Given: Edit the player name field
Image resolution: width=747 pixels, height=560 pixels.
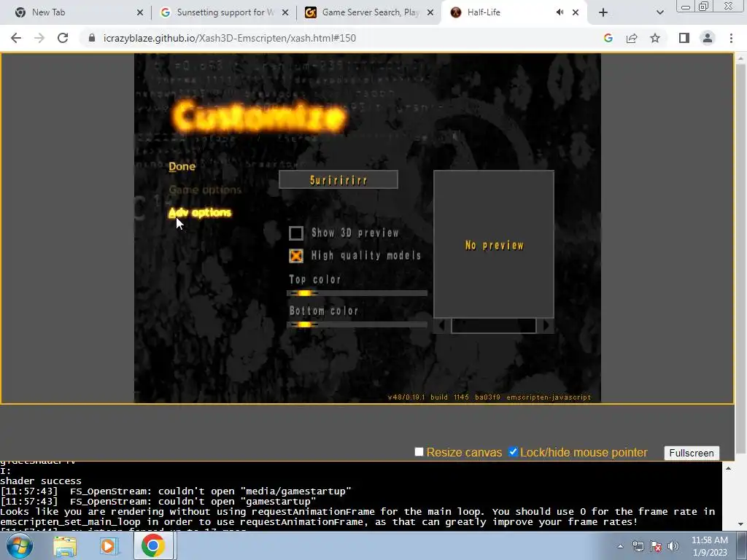Looking at the screenshot, I should point(338,179).
